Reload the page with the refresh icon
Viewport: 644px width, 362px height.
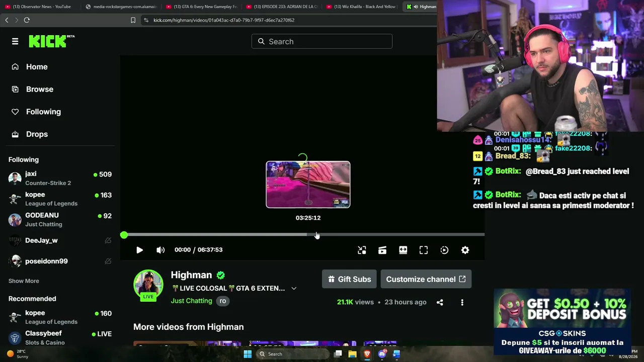[27, 20]
